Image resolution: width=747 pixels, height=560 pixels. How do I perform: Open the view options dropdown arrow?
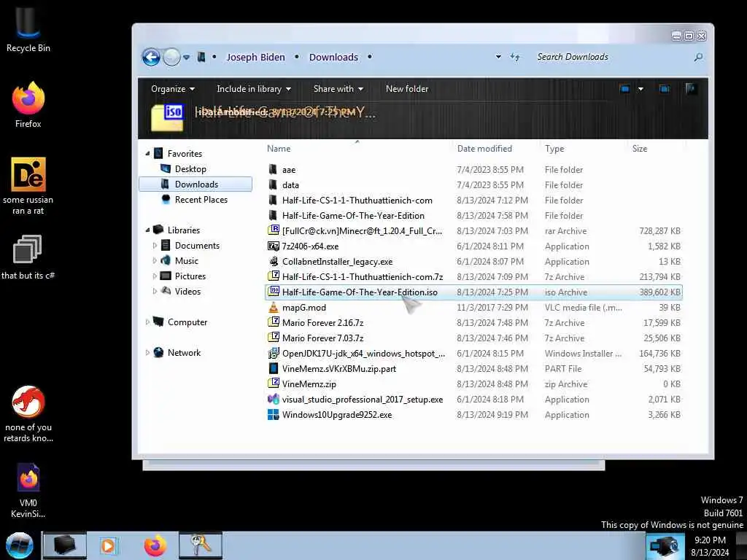640,89
